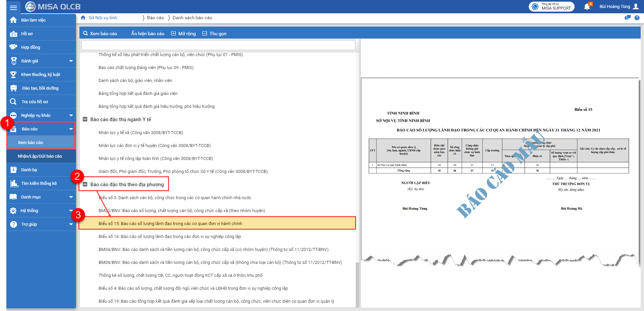Open Tra cứu hồ sơ search
This screenshot has width=644, height=311.
[35, 102]
